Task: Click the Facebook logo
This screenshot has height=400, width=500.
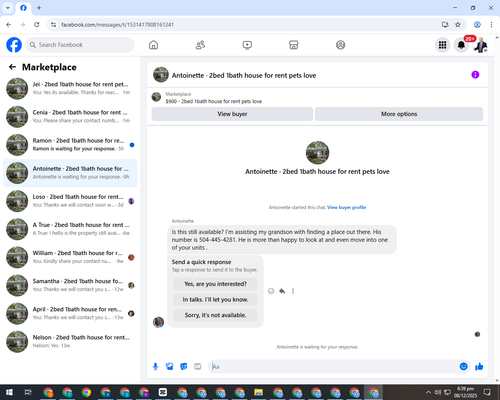Action: tap(14, 45)
